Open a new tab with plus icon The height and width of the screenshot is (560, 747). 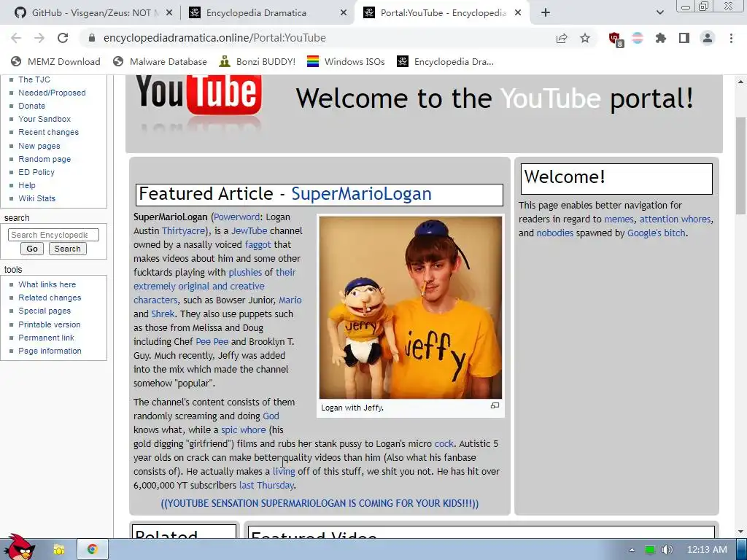click(546, 13)
